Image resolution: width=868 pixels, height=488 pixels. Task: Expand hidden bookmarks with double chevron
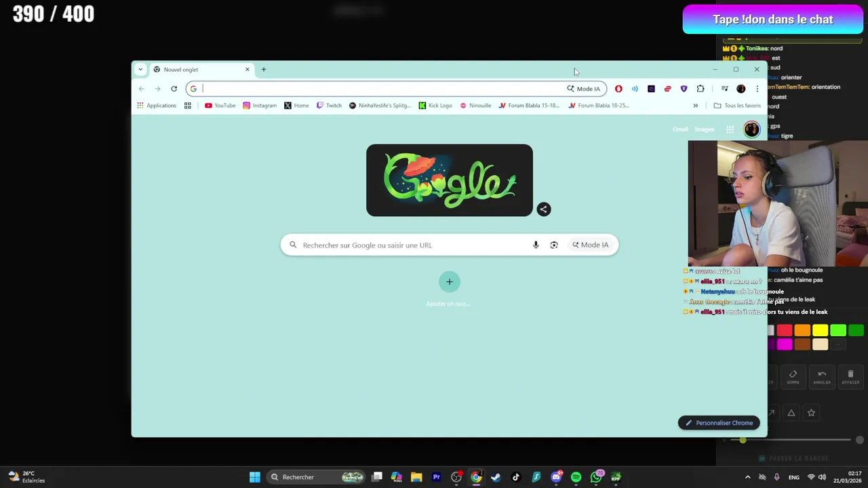tap(695, 105)
